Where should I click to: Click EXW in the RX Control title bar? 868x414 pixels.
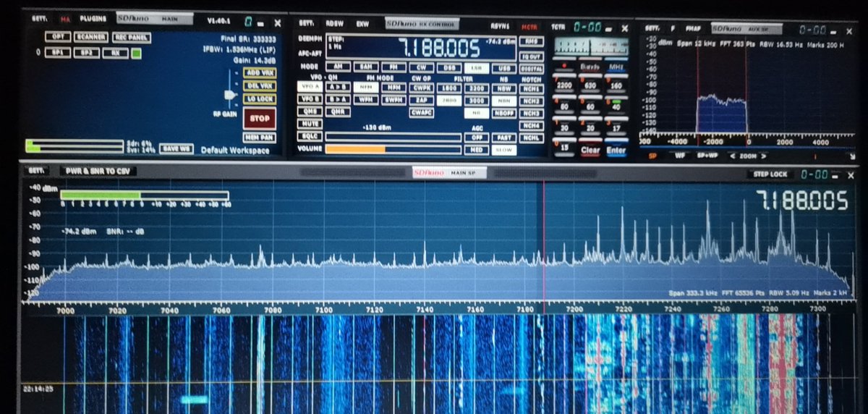[362, 24]
